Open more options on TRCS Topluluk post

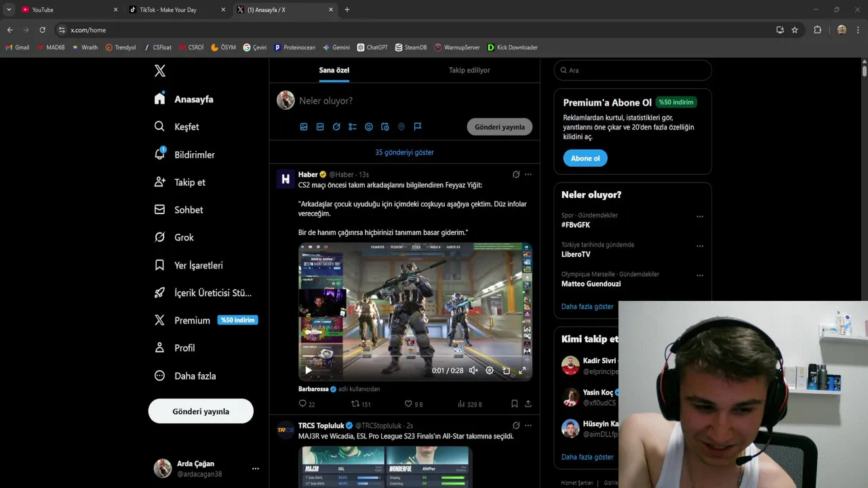point(528,426)
